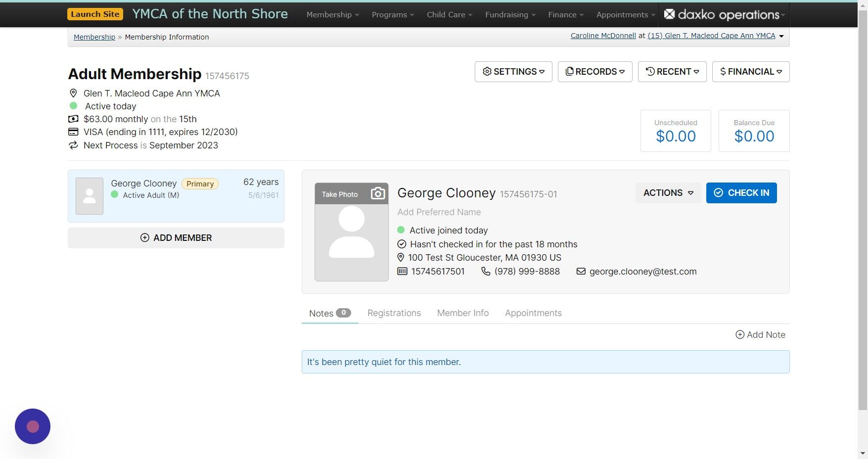Open the SETTINGS dropdown

tap(513, 72)
